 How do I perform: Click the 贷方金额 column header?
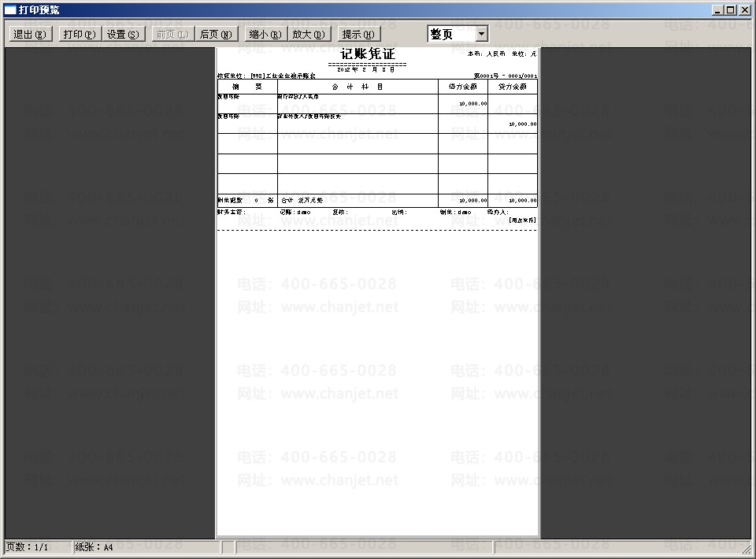(x=513, y=87)
